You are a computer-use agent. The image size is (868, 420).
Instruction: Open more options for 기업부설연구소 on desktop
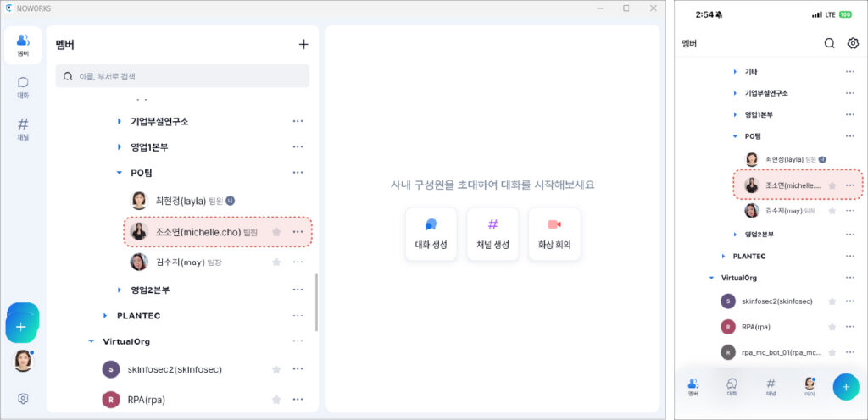click(298, 121)
